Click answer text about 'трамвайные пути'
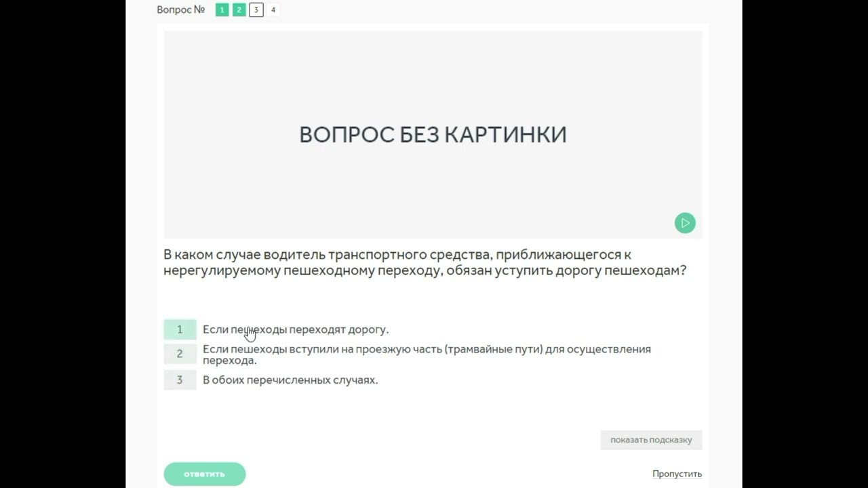The image size is (868, 488). 427,354
